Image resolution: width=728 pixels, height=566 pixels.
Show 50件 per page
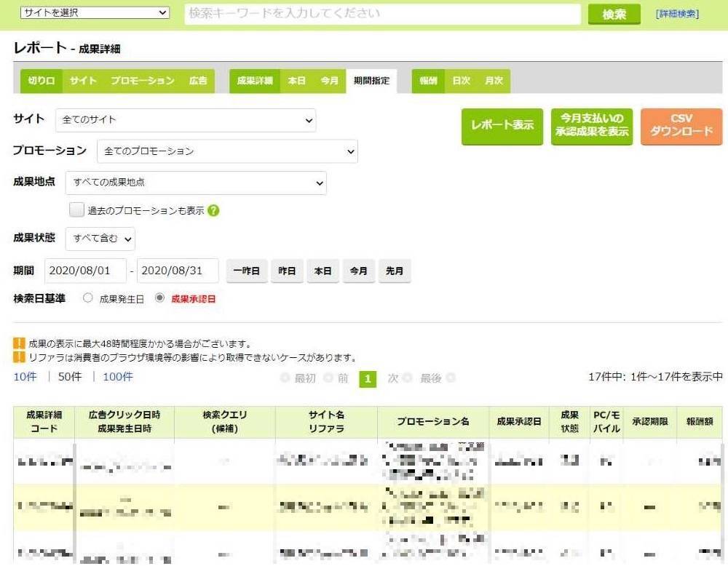pos(70,377)
